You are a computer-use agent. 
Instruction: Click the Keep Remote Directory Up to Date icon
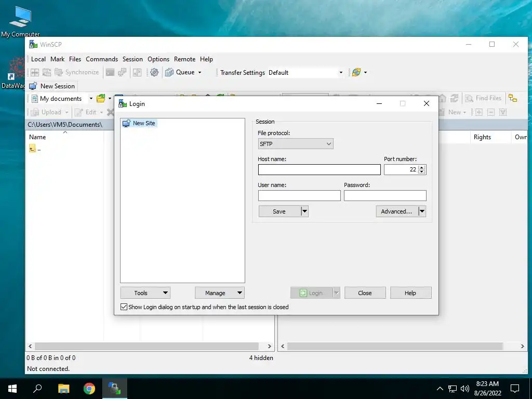click(47, 72)
